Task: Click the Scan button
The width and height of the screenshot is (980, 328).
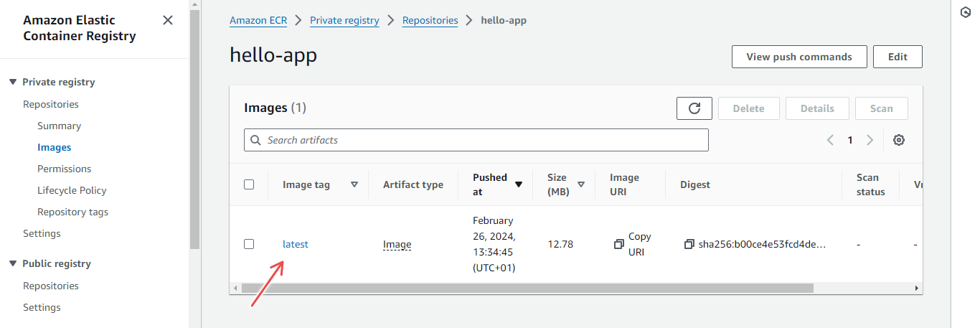Action: click(882, 108)
